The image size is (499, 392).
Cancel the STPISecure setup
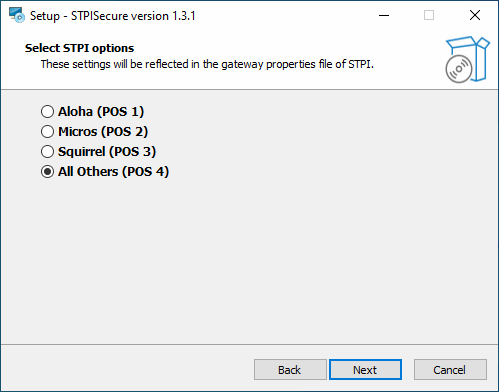450,370
